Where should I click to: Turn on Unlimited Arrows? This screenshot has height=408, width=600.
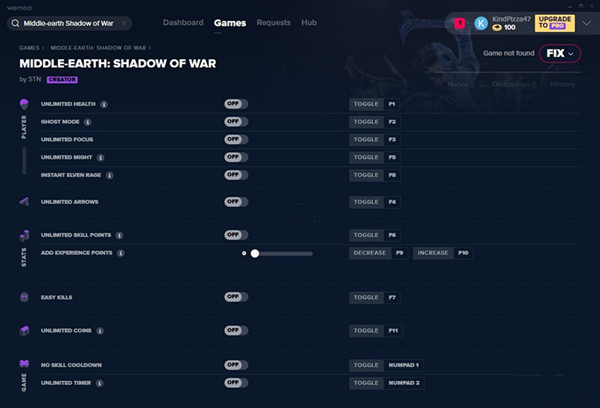(236, 202)
